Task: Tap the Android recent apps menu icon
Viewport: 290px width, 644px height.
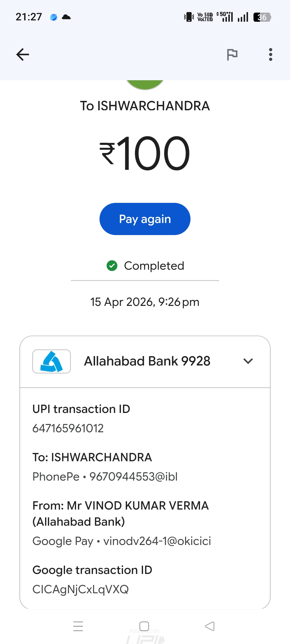Action: (78, 626)
